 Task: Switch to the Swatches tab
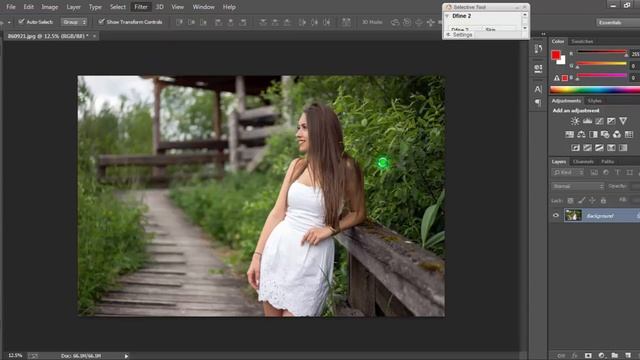pyautogui.click(x=582, y=41)
